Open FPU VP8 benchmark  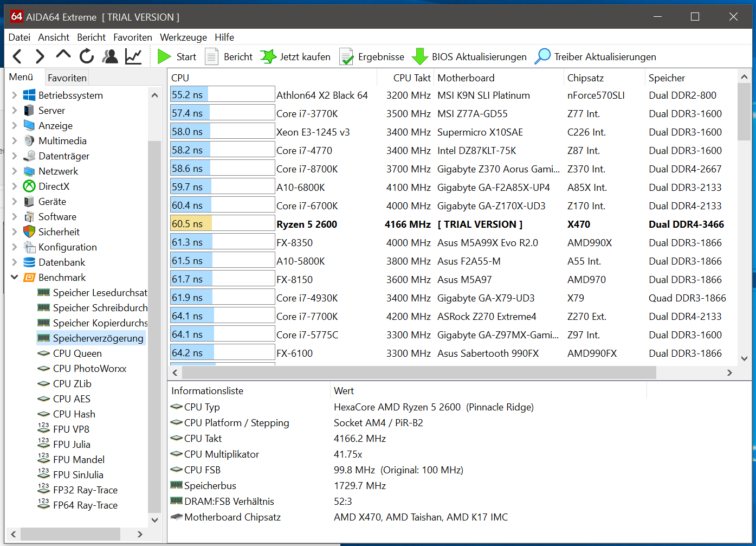(63, 429)
